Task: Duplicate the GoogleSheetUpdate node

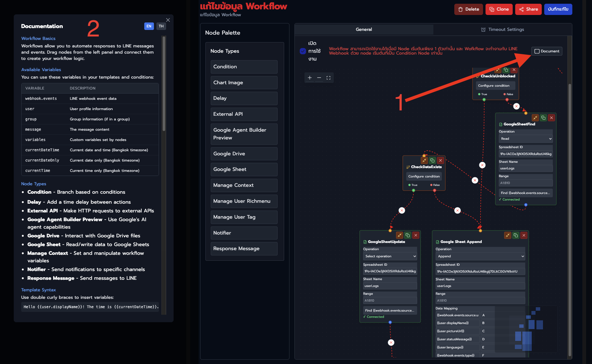Action: 407,235
